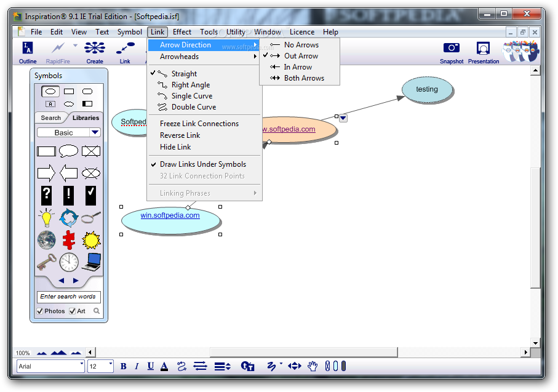Open the File menu

click(36, 32)
